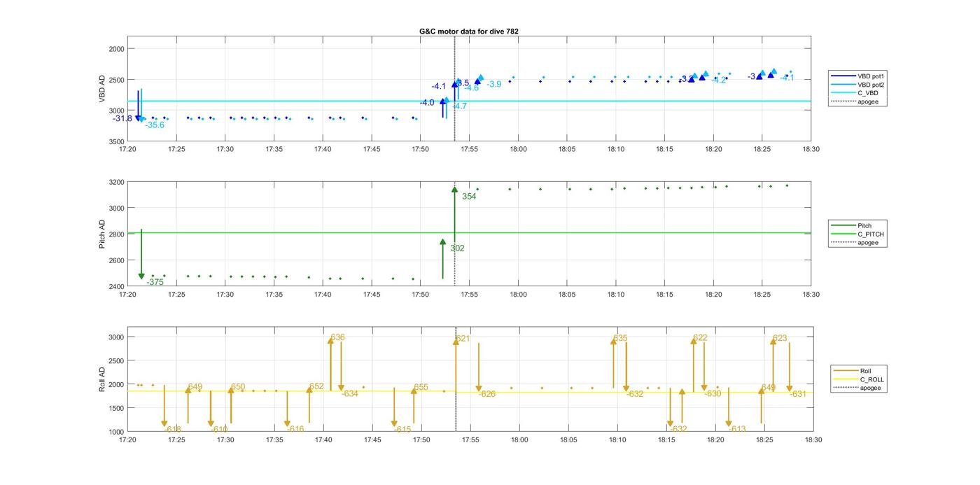Click the '1000' tick on the Roll axis
The width and height of the screenshot is (980, 485).
[x=116, y=432]
